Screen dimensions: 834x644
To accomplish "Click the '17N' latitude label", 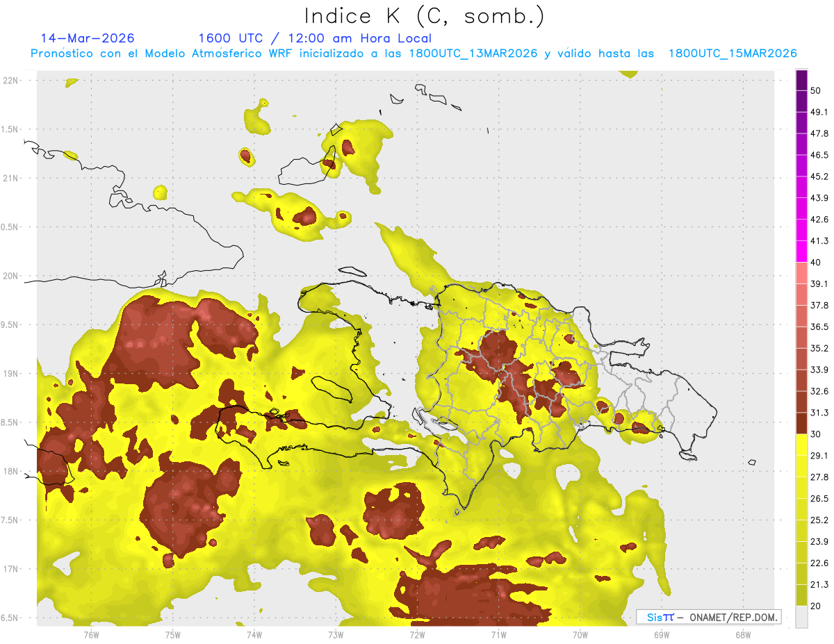I will click(x=12, y=569).
